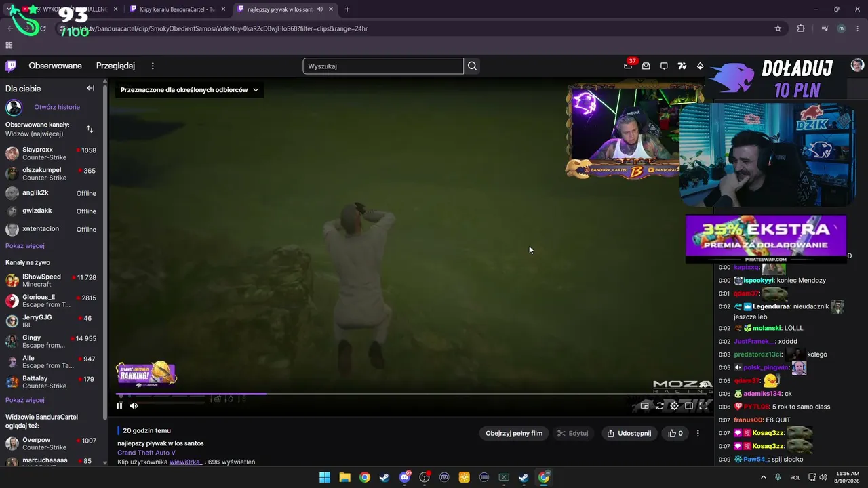The width and height of the screenshot is (868, 488).
Task: Open the stories avatar in sidebar
Action: coord(14,107)
